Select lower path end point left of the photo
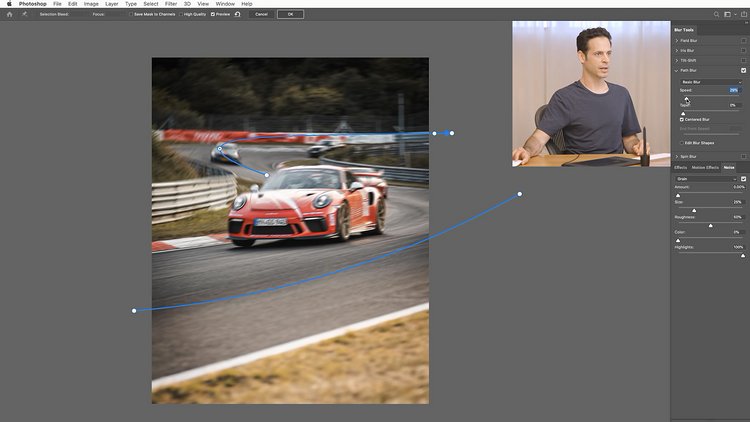750x422 pixels. (x=134, y=311)
